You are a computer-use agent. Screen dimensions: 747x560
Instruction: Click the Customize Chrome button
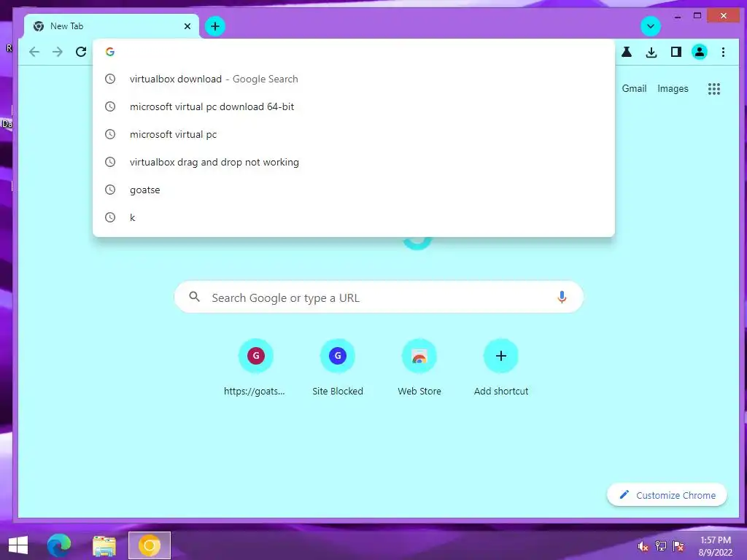pyautogui.click(x=667, y=495)
